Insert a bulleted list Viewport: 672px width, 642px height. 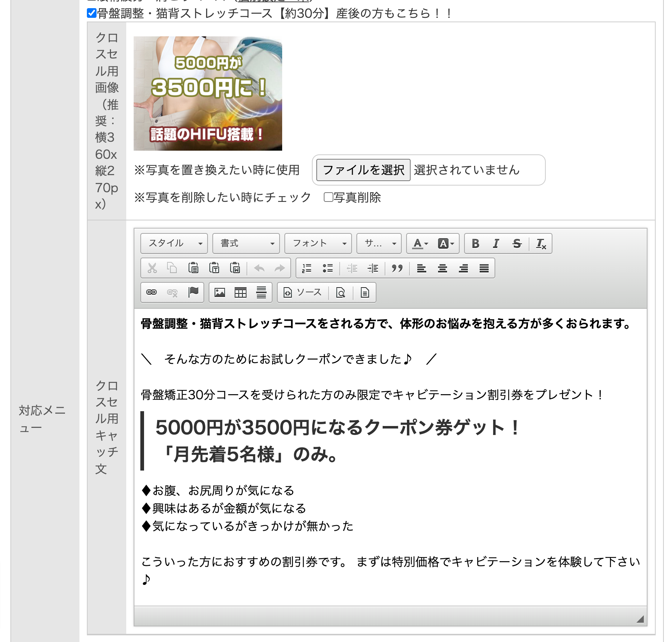[327, 268]
